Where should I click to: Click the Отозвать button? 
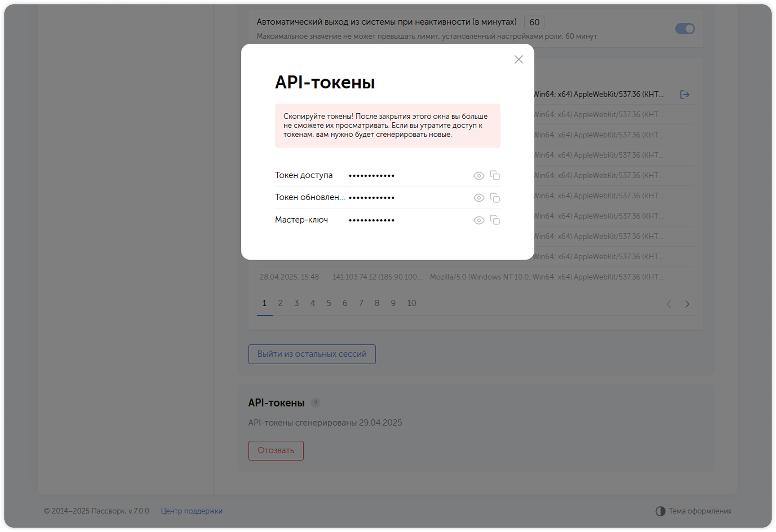[276, 451]
